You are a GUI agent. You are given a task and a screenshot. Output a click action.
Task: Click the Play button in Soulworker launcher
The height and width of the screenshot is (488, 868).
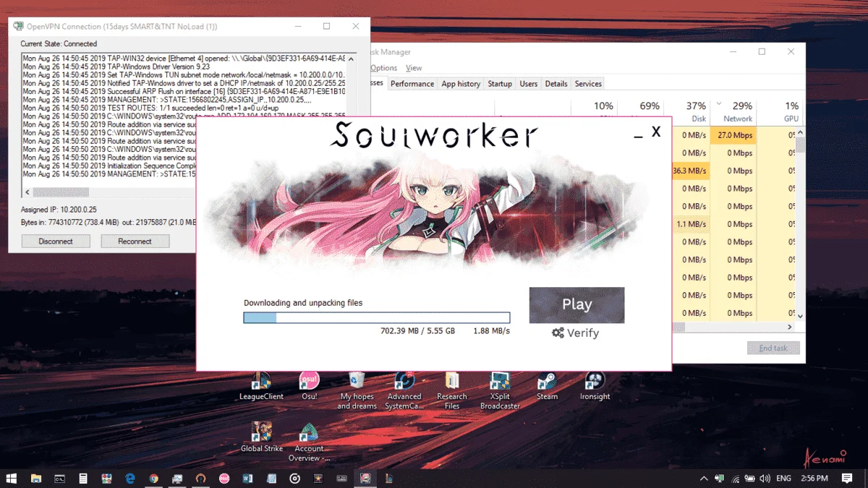coord(576,305)
